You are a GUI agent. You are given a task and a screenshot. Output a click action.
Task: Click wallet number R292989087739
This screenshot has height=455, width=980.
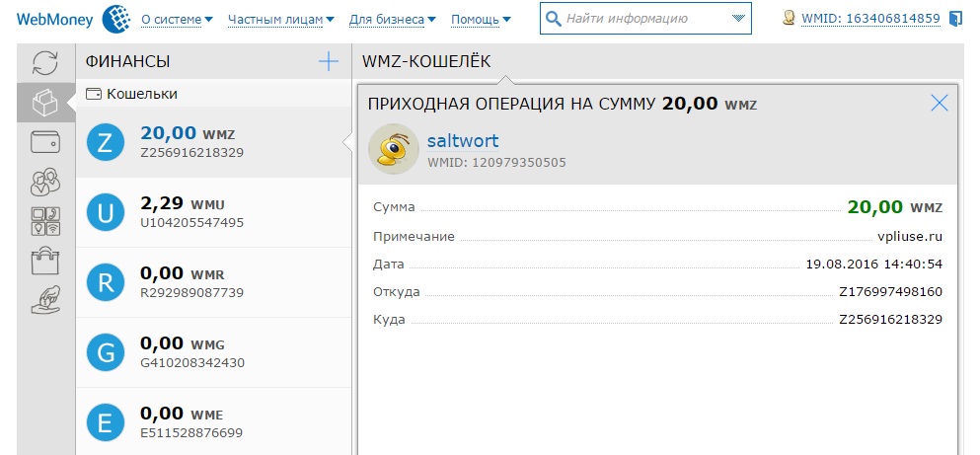click(x=191, y=292)
